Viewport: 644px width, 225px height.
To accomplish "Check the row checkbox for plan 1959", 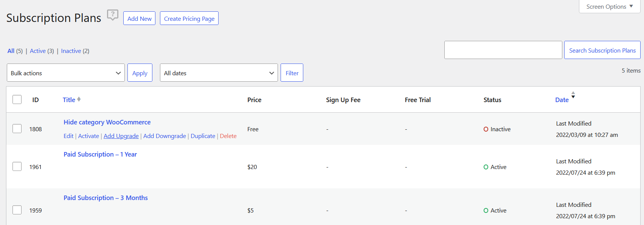I will [17, 210].
